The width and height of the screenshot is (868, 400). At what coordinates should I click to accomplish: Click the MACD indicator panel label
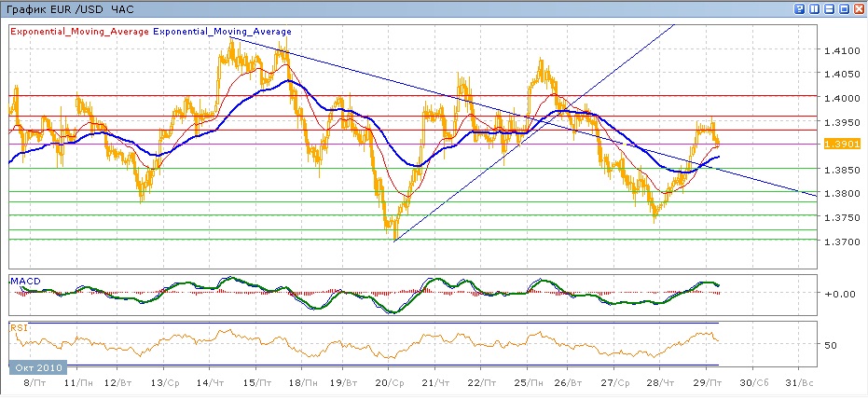coord(23,281)
